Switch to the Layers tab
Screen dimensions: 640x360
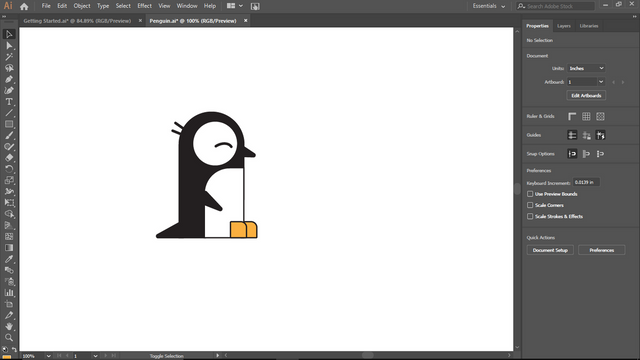(x=564, y=26)
